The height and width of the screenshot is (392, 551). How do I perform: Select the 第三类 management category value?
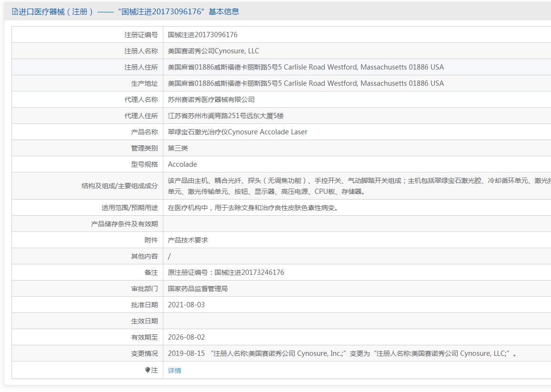coord(178,148)
